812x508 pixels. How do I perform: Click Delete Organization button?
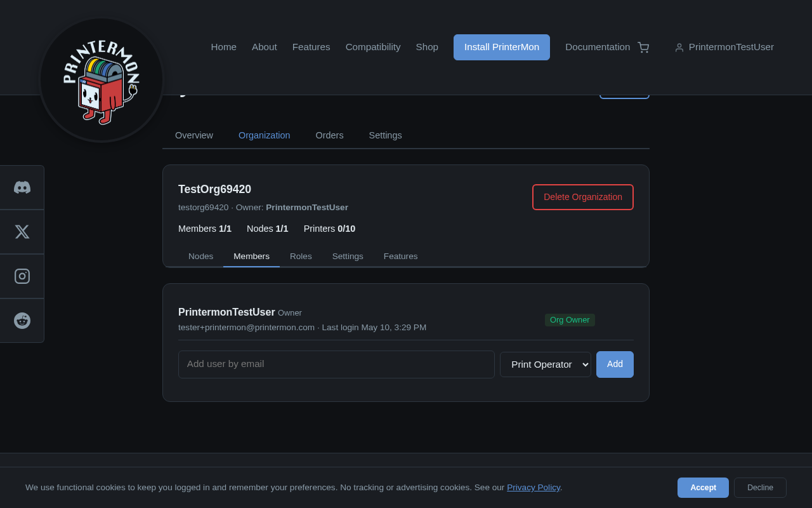coord(583,197)
